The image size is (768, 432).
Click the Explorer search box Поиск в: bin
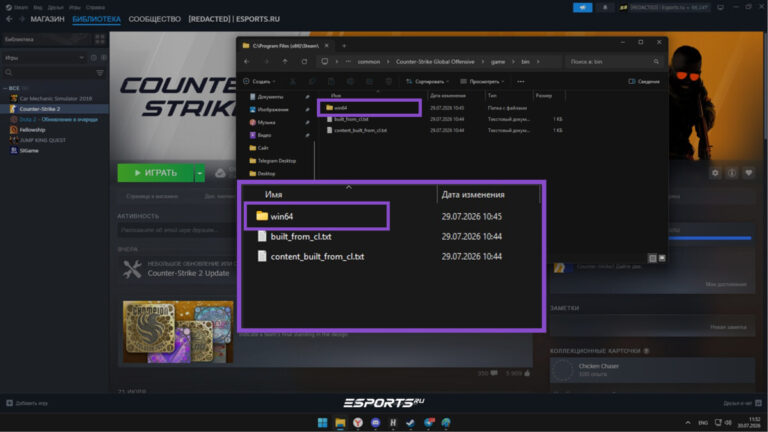point(614,62)
